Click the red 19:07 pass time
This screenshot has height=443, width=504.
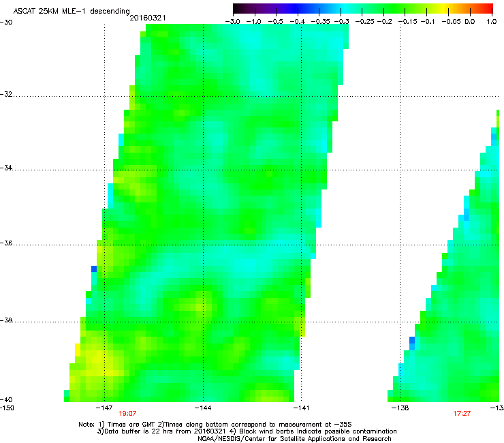[x=127, y=414]
